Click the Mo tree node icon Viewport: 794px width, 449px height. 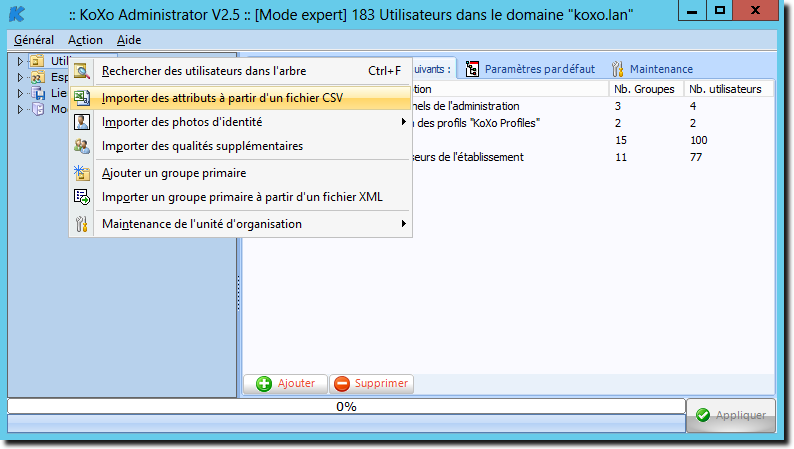(x=38, y=109)
